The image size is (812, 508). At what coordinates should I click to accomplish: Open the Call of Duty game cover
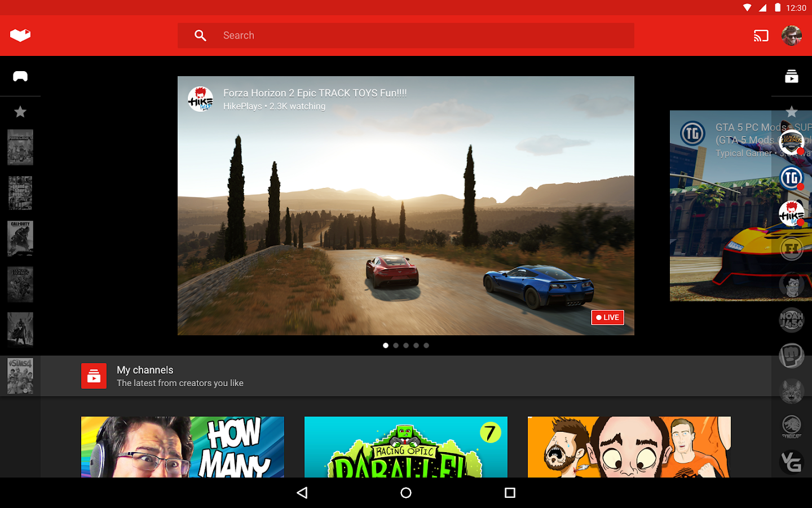20,239
